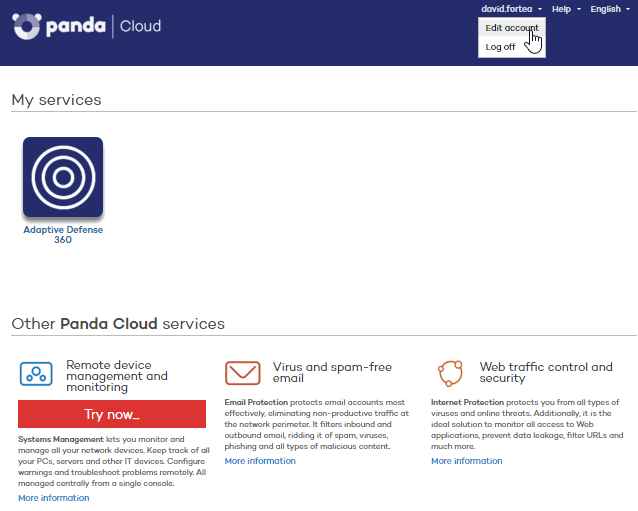Viewport: 638px width, 511px height.
Task: Click the Remote device management icon
Action: pos(36,374)
